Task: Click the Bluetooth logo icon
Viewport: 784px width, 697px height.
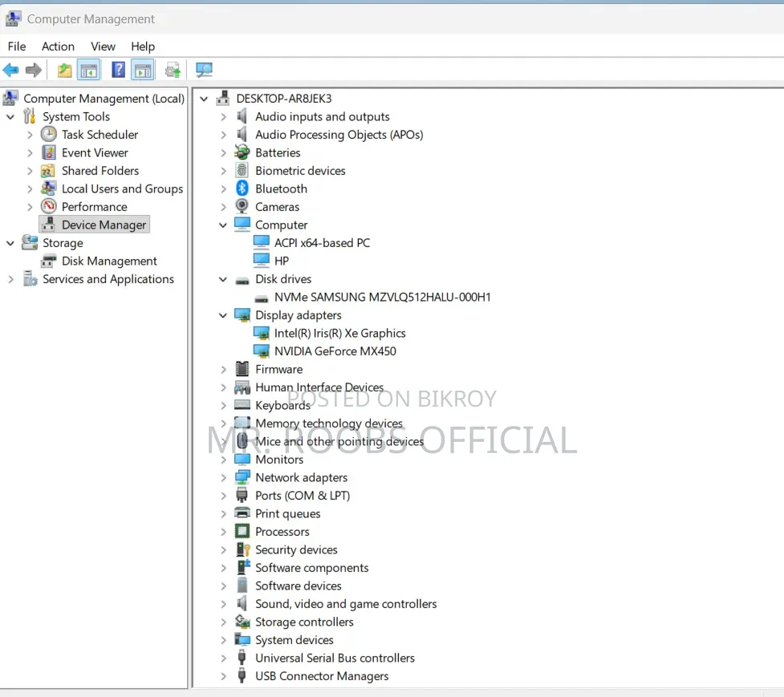Action: point(242,188)
